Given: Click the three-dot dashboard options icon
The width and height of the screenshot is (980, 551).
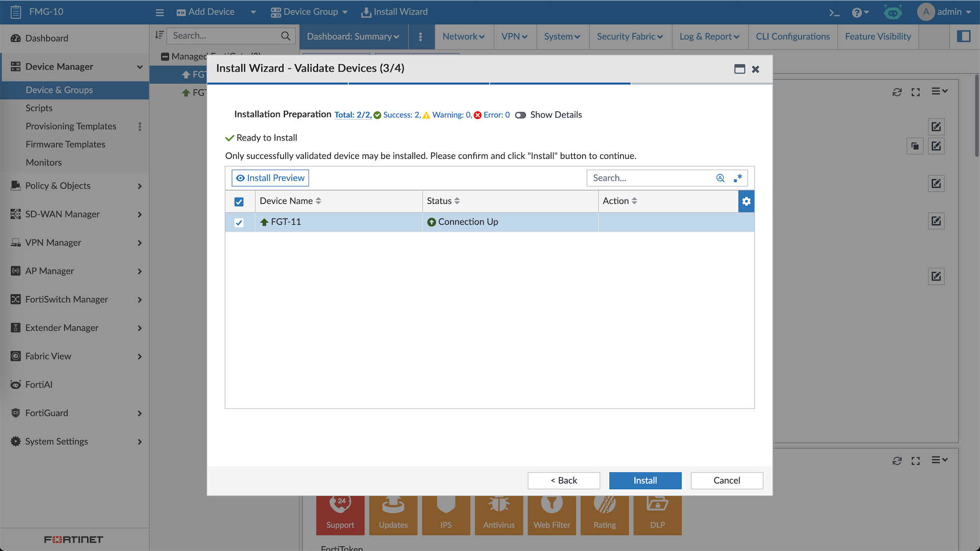Looking at the screenshot, I should [421, 37].
